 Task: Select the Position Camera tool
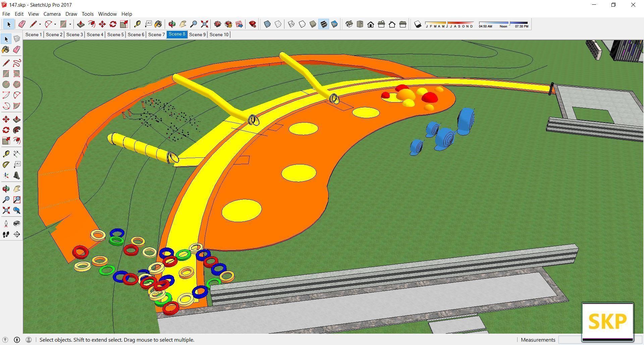pos(6,223)
